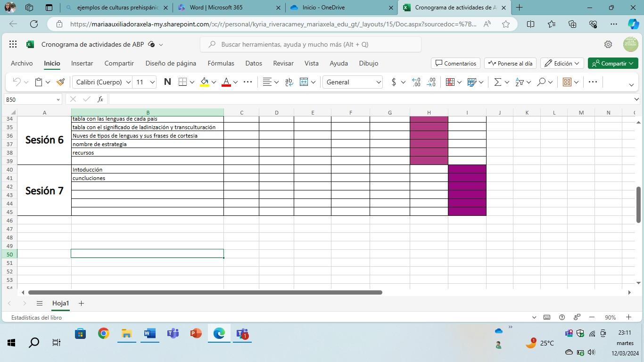Apply the cell borders icon
The width and height of the screenshot is (644, 362).
183,82
